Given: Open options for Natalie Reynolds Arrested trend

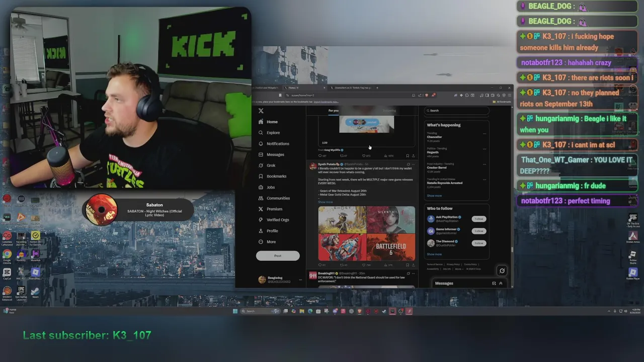Looking at the screenshot, I should (485, 179).
